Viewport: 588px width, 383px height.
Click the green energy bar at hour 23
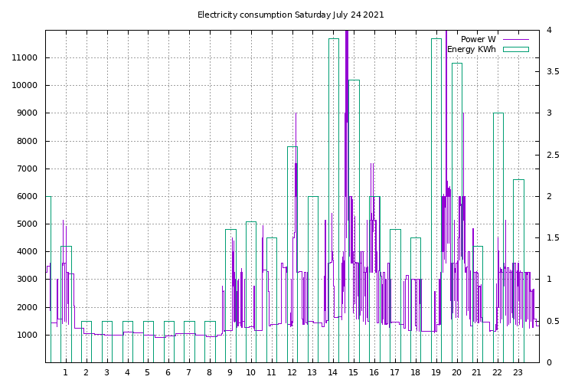(x=518, y=271)
